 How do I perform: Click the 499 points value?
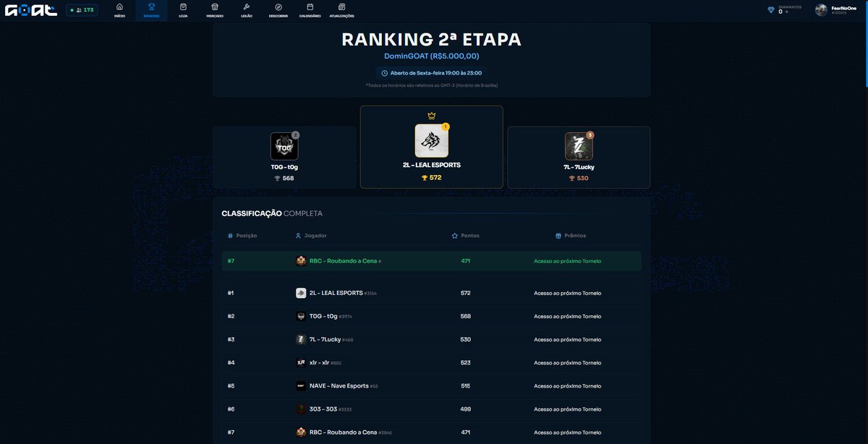(x=465, y=409)
